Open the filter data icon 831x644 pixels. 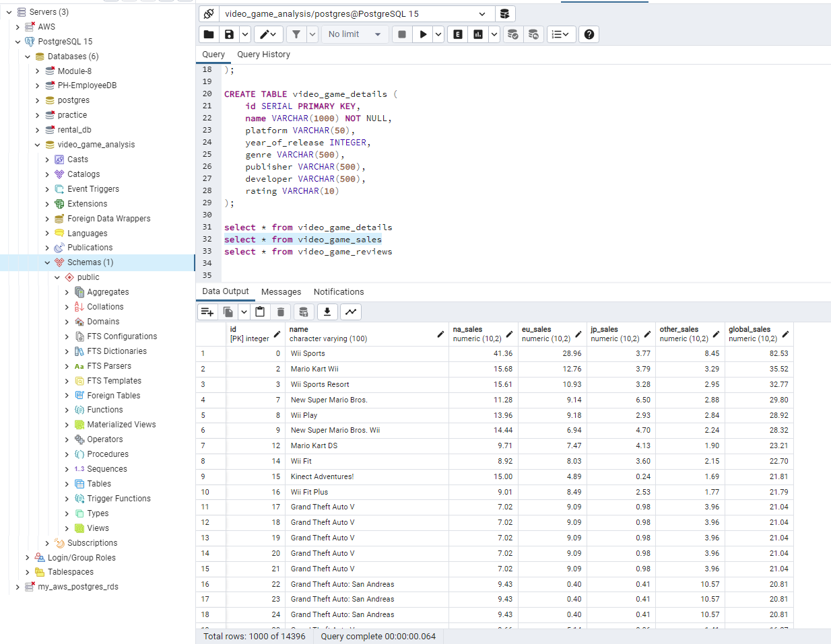pyautogui.click(x=297, y=34)
